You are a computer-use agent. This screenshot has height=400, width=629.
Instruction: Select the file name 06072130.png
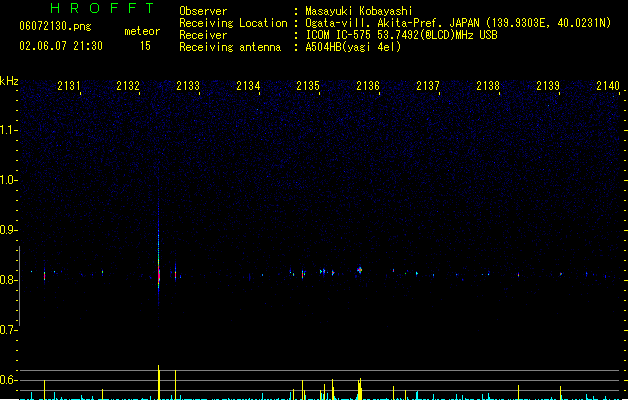(x=55, y=26)
